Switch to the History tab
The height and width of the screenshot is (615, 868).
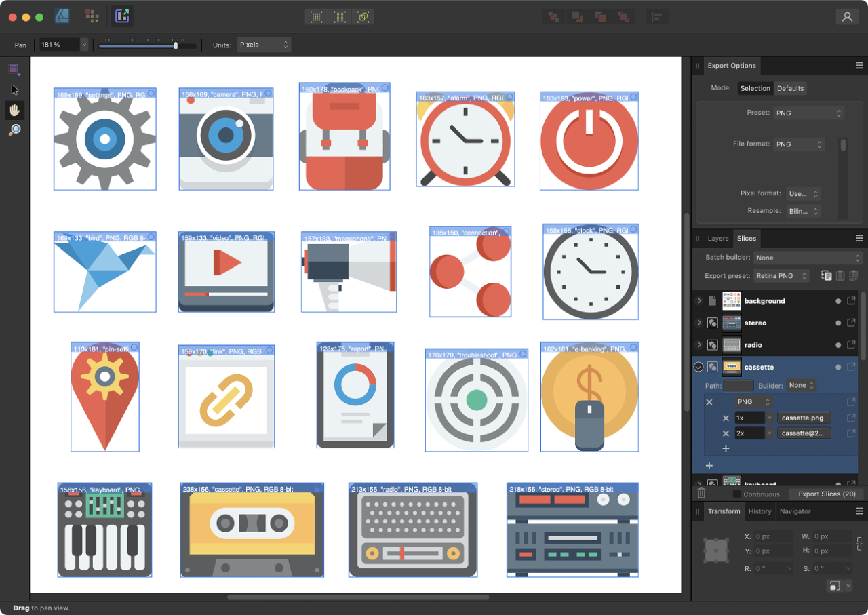tap(759, 511)
